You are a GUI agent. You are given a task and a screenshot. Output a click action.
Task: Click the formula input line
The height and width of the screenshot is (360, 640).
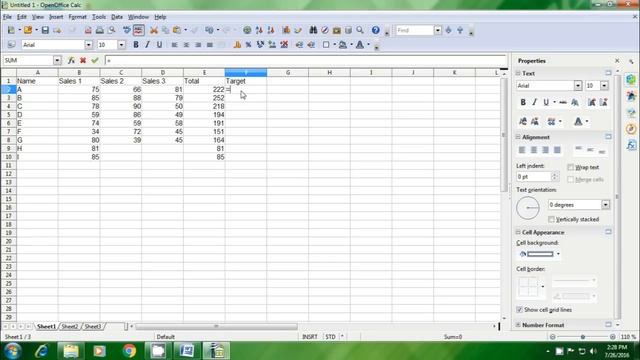305,60
